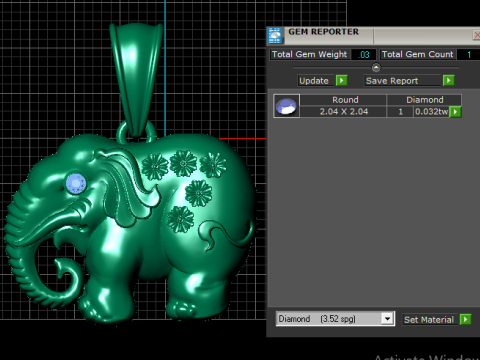Click the green arrow next to 0.032tw
The width and height of the screenshot is (480, 360).
click(455, 112)
